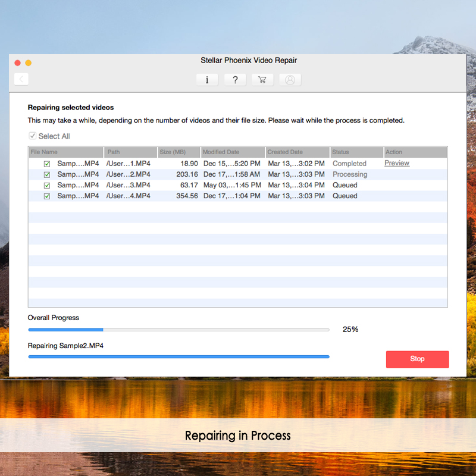Click the size value 18.90
This screenshot has height=476, width=476.
(189, 164)
